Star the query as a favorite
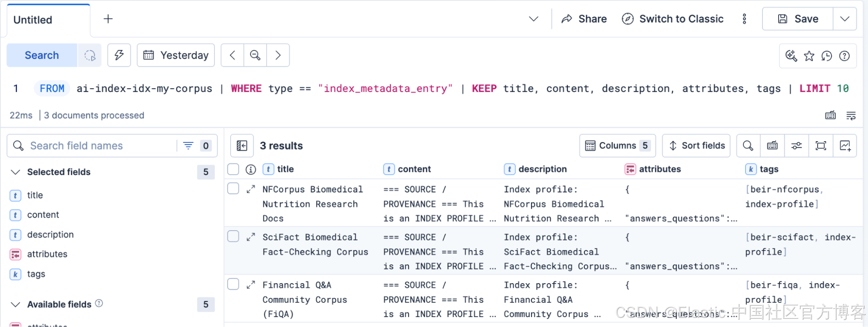The height and width of the screenshot is (327, 868). click(x=809, y=56)
